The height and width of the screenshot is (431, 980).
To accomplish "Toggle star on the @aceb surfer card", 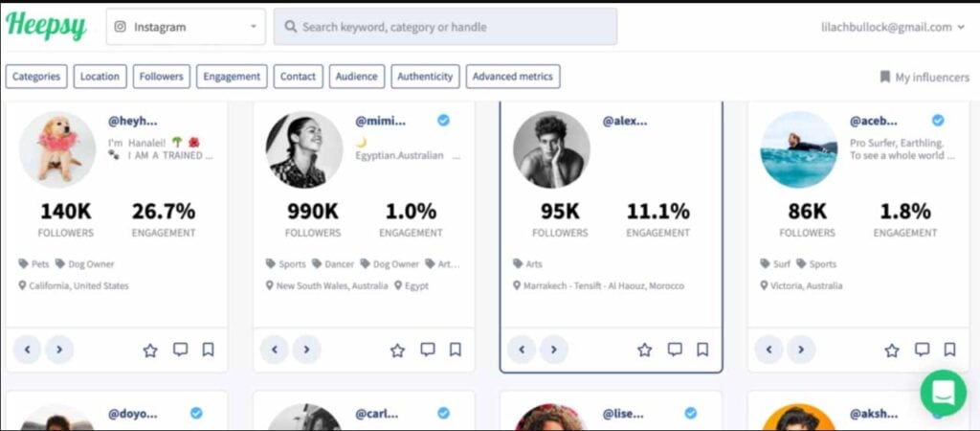I will click(x=892, y=351).
